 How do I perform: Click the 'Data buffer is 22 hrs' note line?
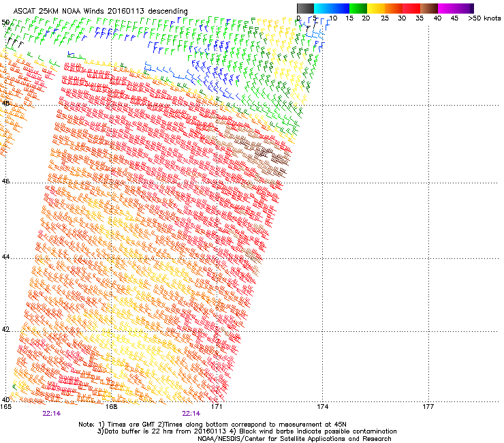click(247, 431)
